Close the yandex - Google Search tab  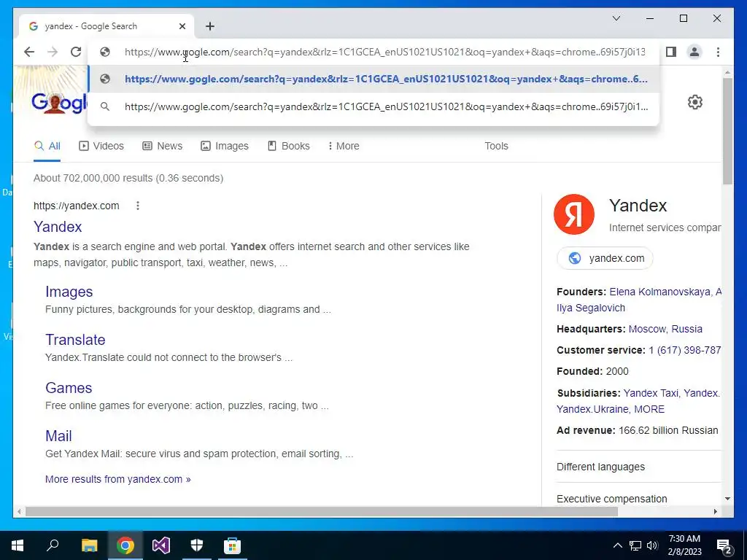[182, 26]
